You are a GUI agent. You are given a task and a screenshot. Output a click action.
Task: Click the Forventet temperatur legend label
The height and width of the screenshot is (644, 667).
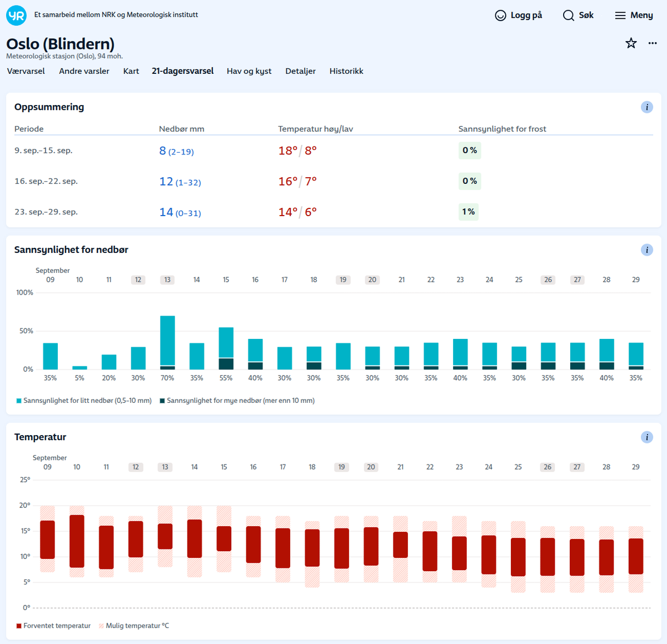click(57, 626)
